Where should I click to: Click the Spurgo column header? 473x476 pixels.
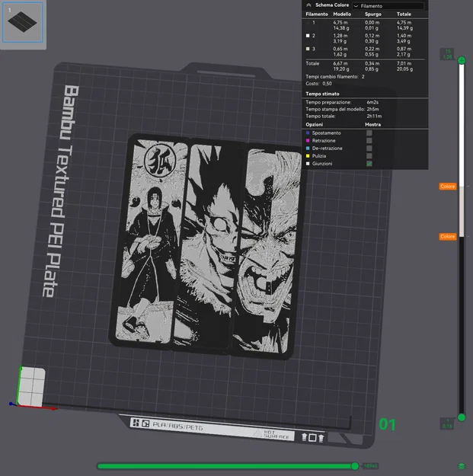tap(373, 14)
